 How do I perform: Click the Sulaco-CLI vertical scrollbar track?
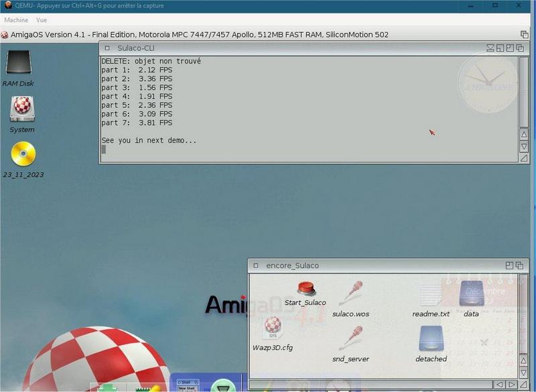(524, 92)
